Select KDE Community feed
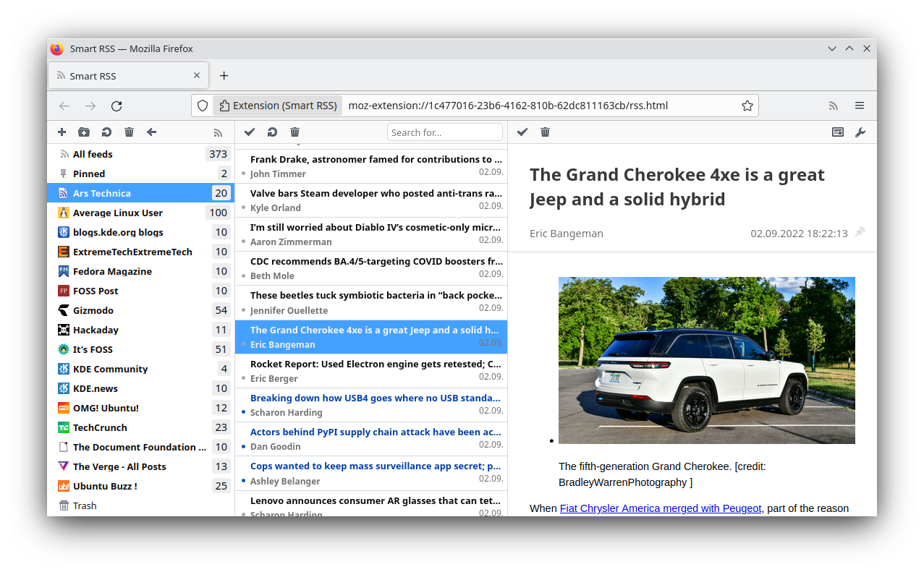This screenshot has height=572, width=924. tap(141, 369)
